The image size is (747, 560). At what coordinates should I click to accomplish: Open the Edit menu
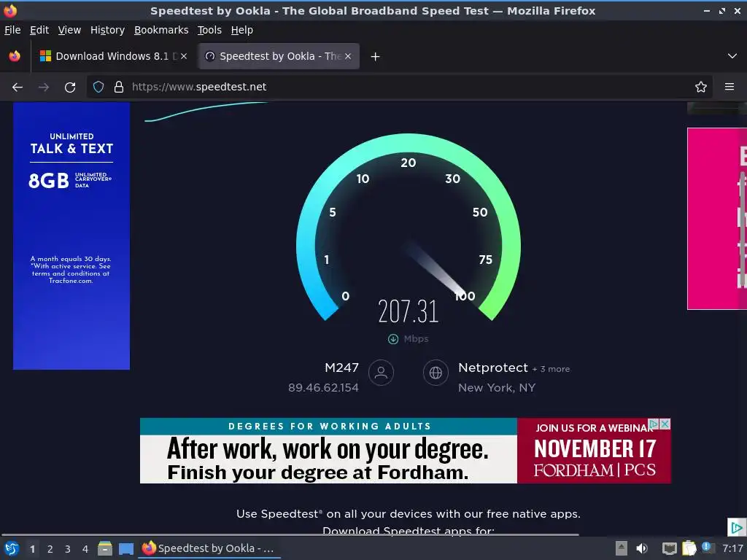tap(39, 30)
